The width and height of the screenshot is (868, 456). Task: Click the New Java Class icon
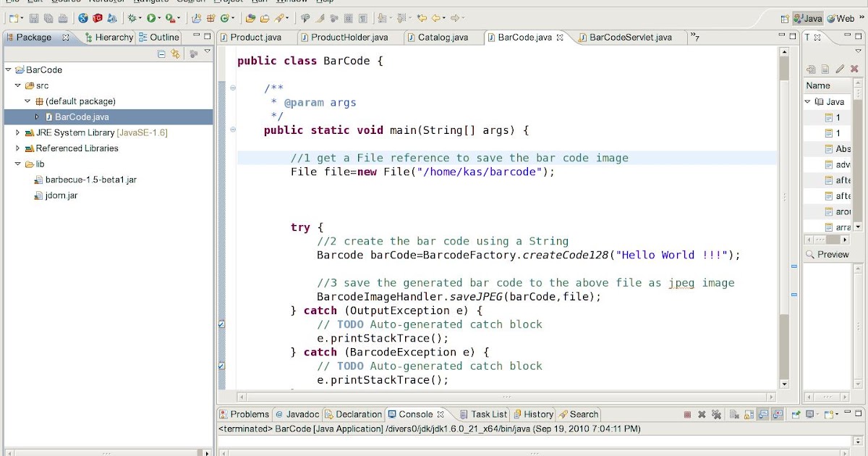point(225,18)
